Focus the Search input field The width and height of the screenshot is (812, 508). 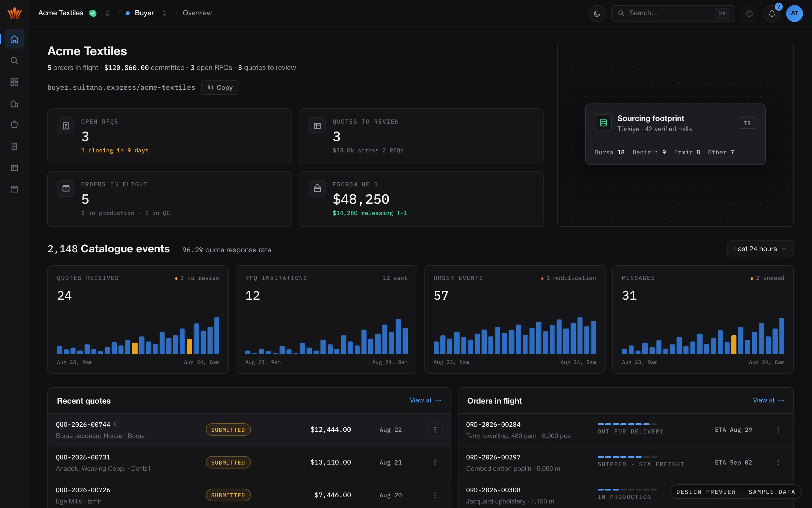673,14
